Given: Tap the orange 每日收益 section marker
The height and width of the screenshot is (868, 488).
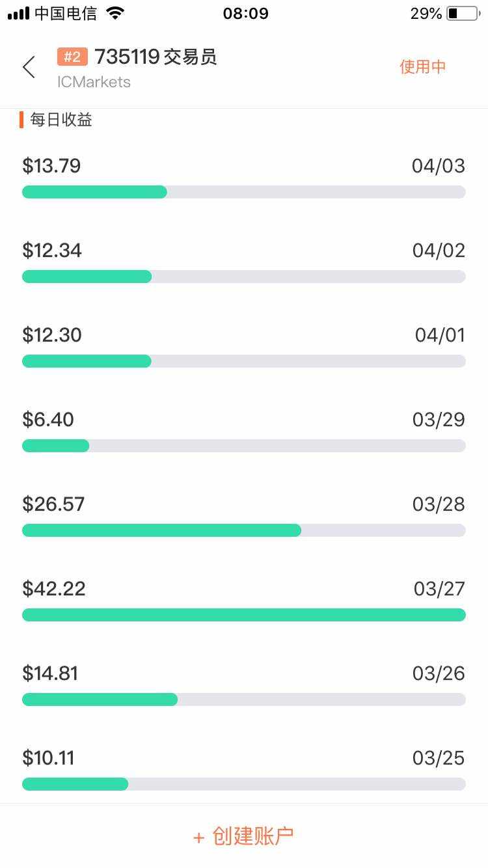Looking at the screenshot, I should pyautogui.click(x=21, y=120).
